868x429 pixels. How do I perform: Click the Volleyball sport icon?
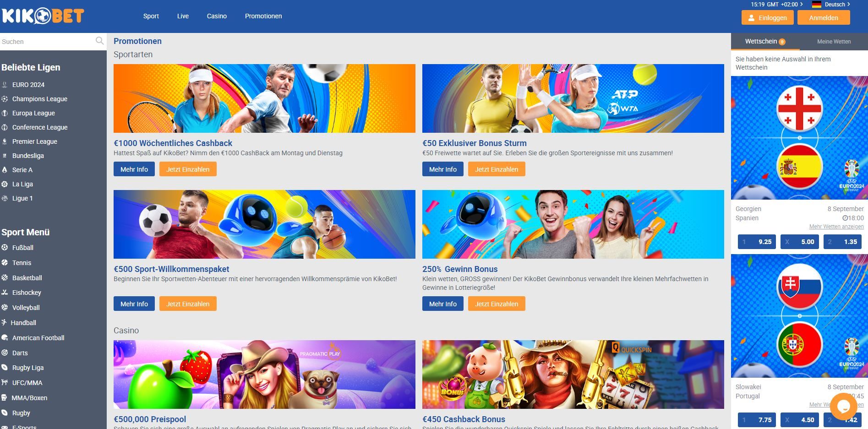[5, 308]
